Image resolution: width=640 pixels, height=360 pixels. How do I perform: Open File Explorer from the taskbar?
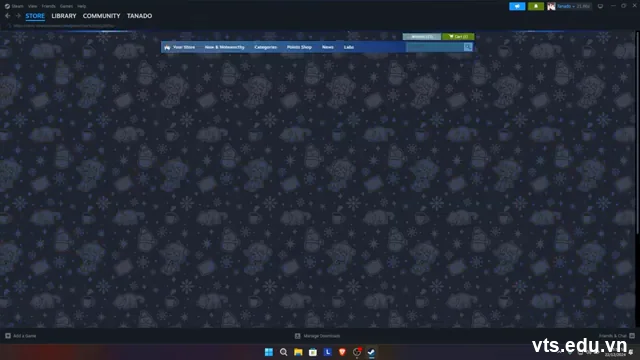(x=298, y=352)
